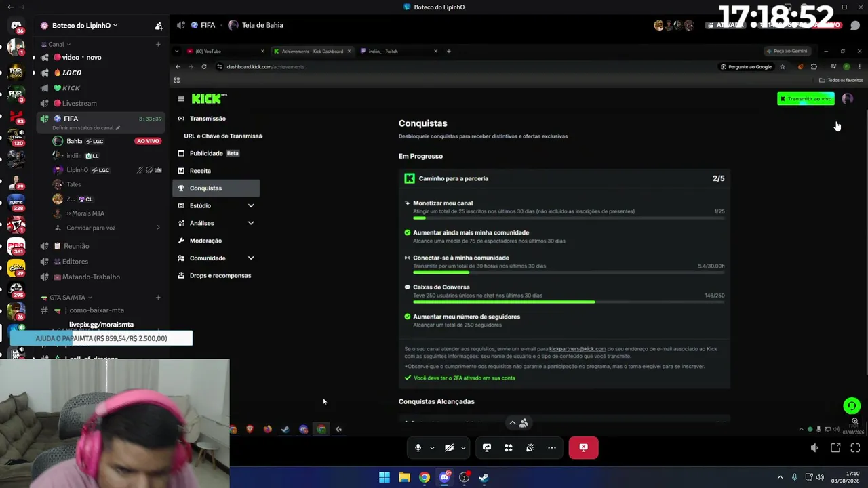Open URL e Chave de Transmissão item
868x488 pixels.
click(222, 136)
